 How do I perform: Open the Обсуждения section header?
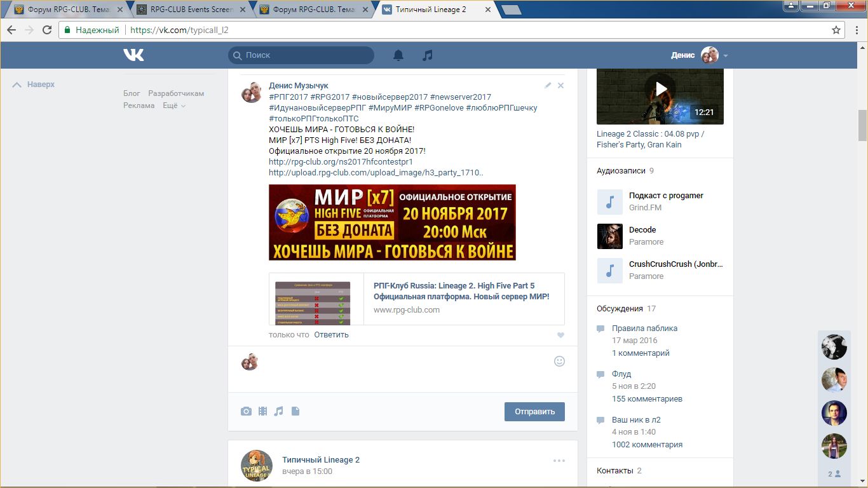click(x=620, y=309)
